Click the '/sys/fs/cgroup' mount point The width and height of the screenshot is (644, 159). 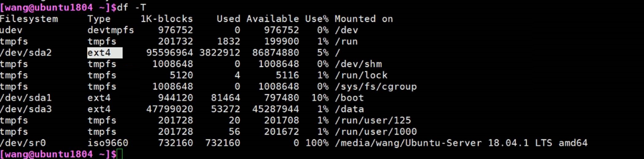(376, 87)
